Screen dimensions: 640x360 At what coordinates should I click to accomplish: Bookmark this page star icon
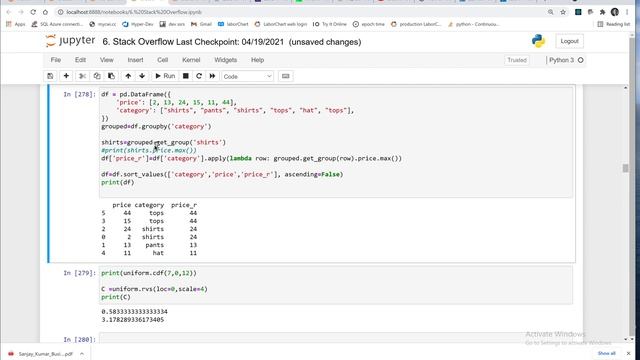563,12
